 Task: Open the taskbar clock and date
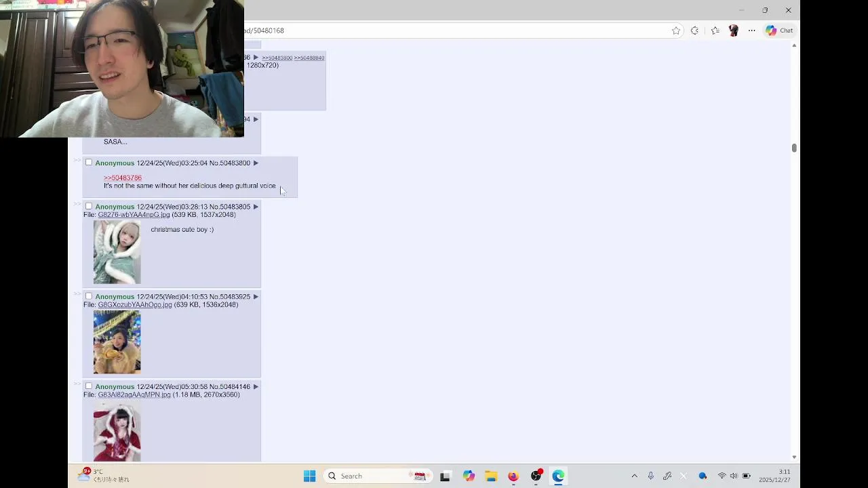tap(774, 476)
